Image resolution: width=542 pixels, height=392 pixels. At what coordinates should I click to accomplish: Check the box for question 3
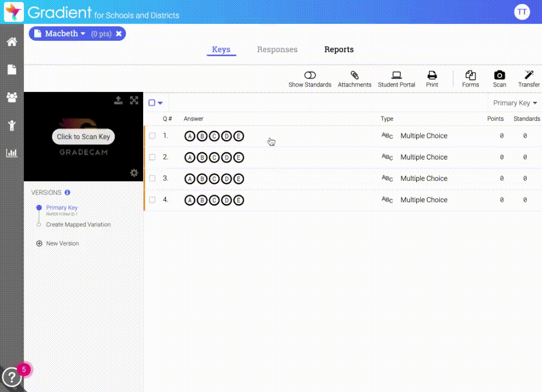(x=152, y=179)
